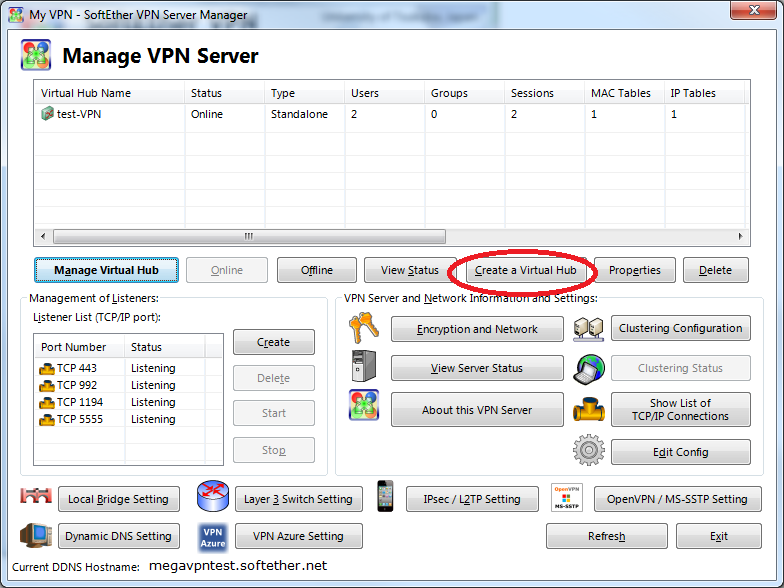Open VPN Azure Setting

click(298, 536)
